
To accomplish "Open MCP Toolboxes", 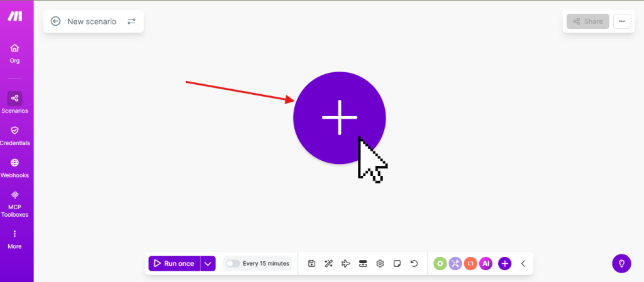I will coord(15,203).
